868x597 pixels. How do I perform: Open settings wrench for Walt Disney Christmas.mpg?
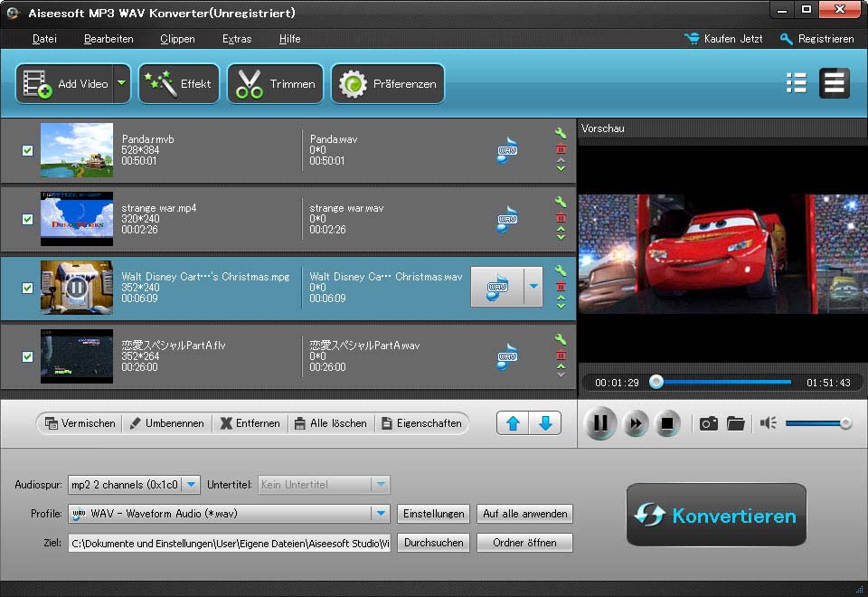point(561,270)
